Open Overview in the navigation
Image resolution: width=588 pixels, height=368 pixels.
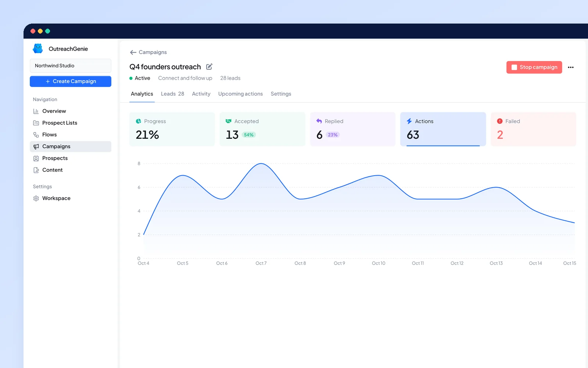tap(71, 111)
